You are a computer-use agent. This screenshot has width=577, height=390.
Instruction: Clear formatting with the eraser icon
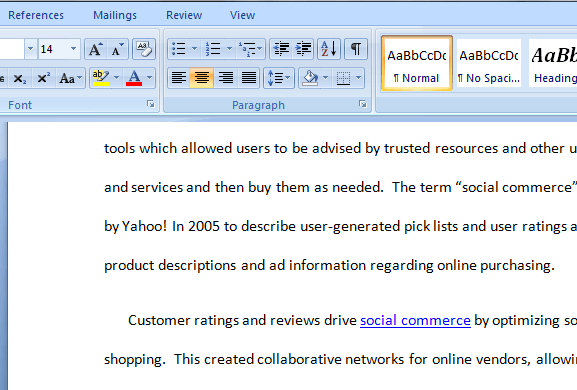pos(144,49)
